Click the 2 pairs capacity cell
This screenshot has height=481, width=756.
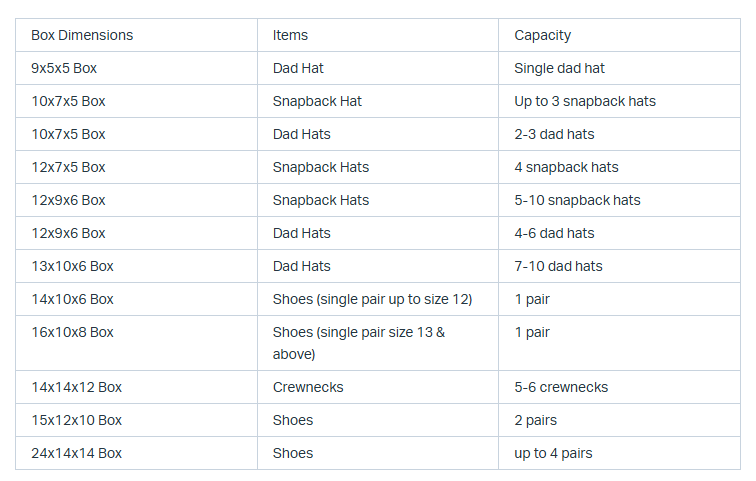tap(536, 420)
